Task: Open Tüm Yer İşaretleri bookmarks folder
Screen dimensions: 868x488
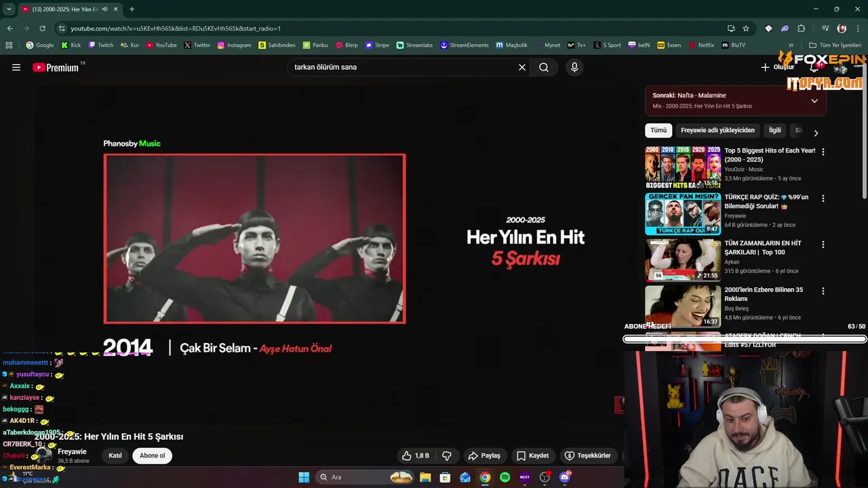Action: tap(835, 45)
